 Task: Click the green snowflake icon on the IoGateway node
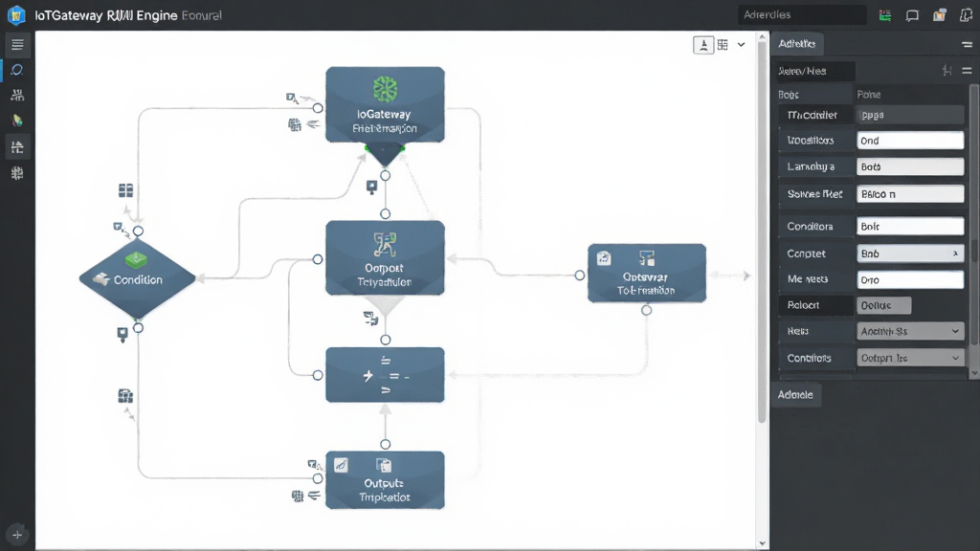coord(385,89)
